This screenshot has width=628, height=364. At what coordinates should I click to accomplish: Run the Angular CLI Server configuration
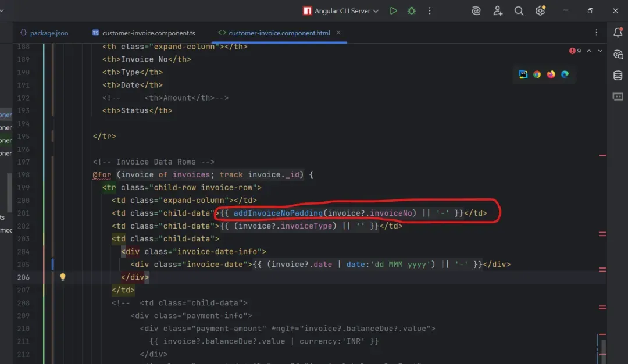pos(394,10)
